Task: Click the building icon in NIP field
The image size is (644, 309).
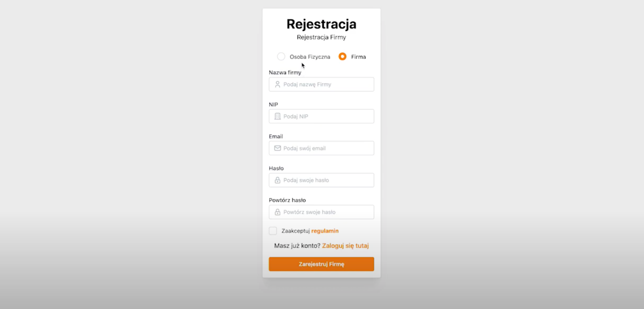Action: (277, 116)
